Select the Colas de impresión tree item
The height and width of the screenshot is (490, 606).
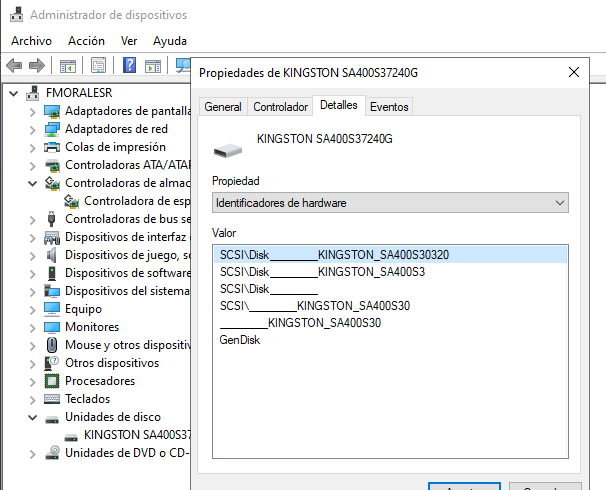(115, 147)
